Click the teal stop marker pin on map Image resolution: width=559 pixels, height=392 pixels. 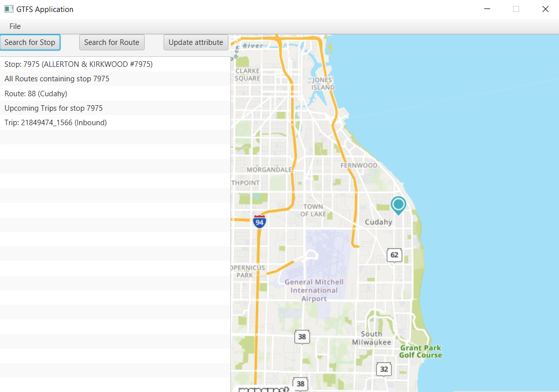coord(398,204)
